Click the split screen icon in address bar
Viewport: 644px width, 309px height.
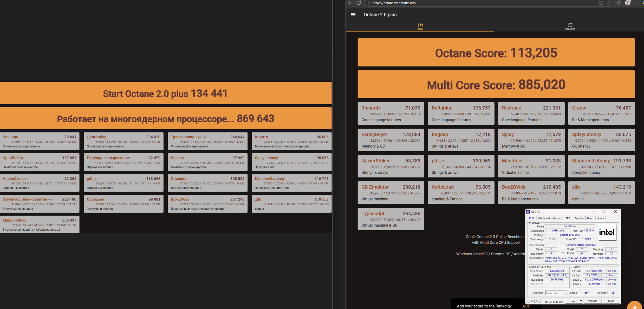coord(601,3)
